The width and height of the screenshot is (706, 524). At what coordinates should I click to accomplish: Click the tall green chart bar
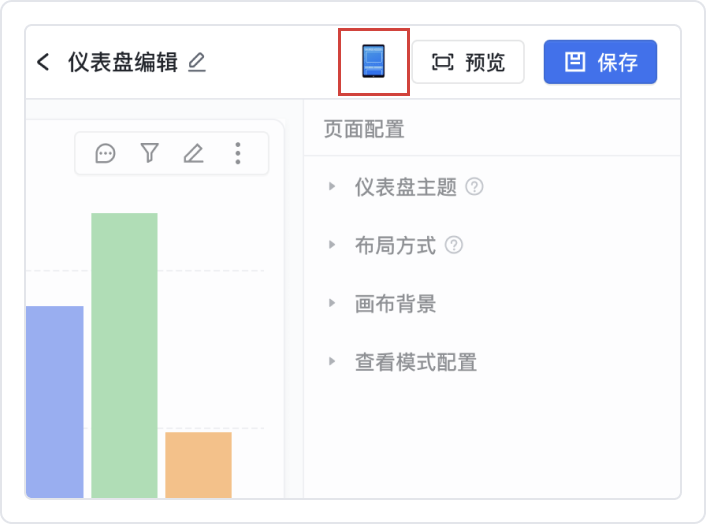(x=124, y=354)
